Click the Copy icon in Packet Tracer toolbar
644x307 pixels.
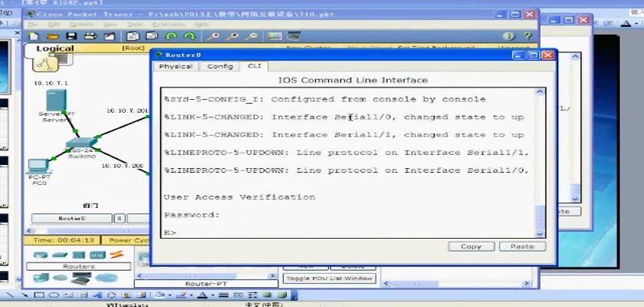[133, 36]
